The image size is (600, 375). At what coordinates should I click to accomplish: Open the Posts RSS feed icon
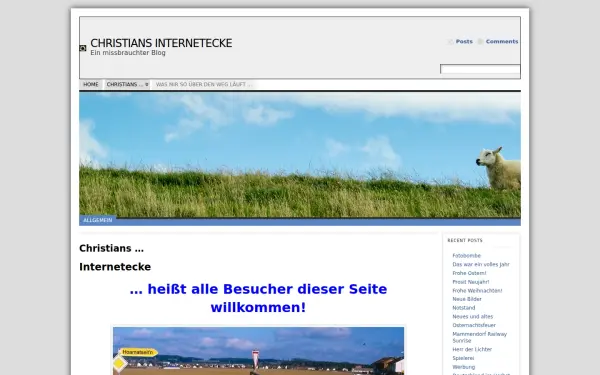click(450, 42)
